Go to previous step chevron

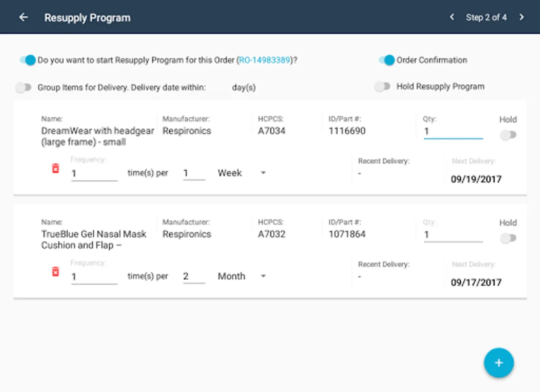click(x=452, y=17)
